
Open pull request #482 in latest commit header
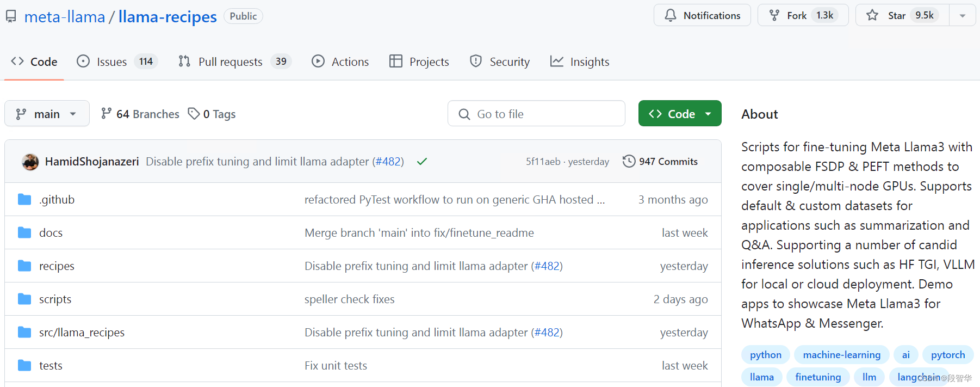[x=388, y=162]
